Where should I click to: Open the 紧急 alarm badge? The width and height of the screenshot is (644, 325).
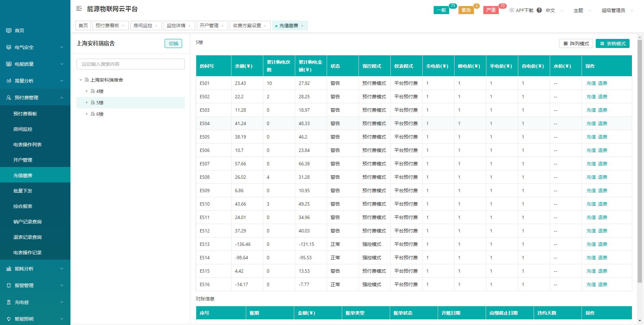[x=467, y=10]
